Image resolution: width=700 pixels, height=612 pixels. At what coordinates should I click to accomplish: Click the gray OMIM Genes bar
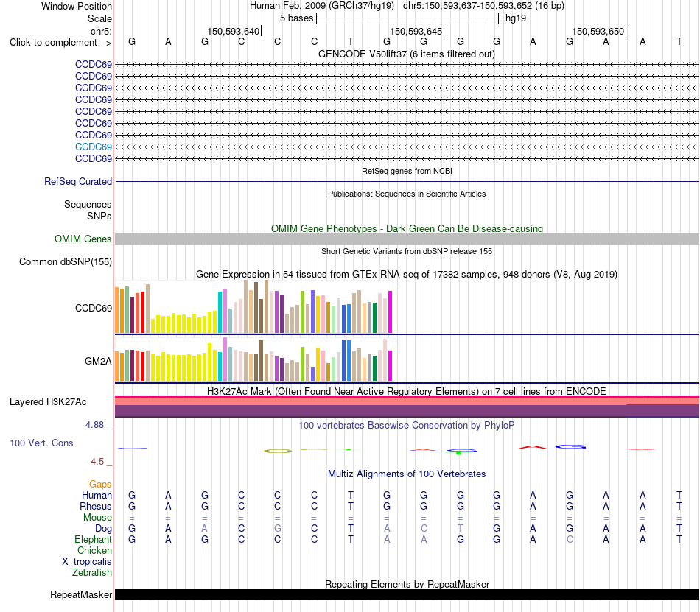pyautogui.click(x=407, y=239)
